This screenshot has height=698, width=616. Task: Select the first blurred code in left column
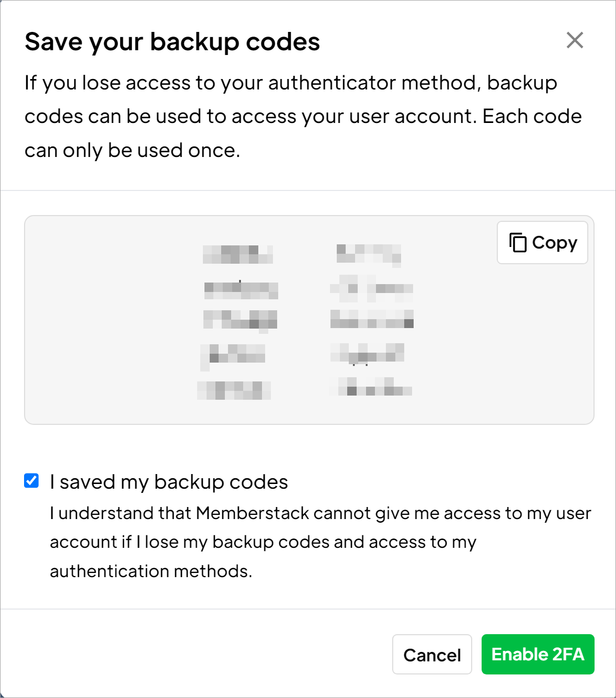tap(238, 254)
